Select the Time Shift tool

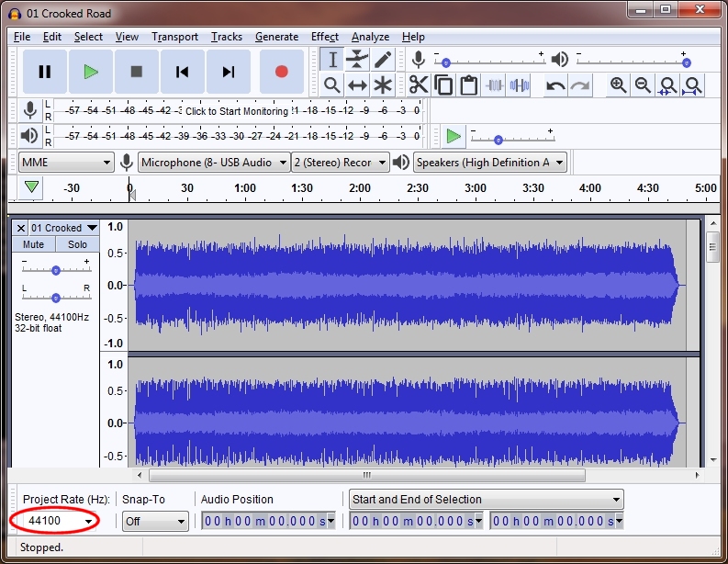357,85
